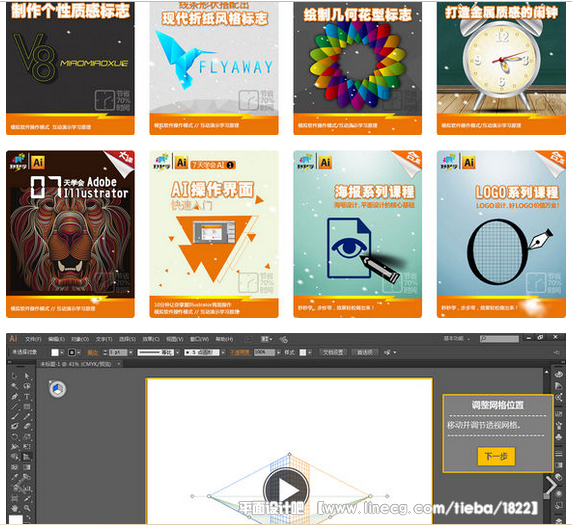The height and width of the screenshot is (525, 572).
Task: Choose the Zoom magnifier tool
Action: [27, 507]
